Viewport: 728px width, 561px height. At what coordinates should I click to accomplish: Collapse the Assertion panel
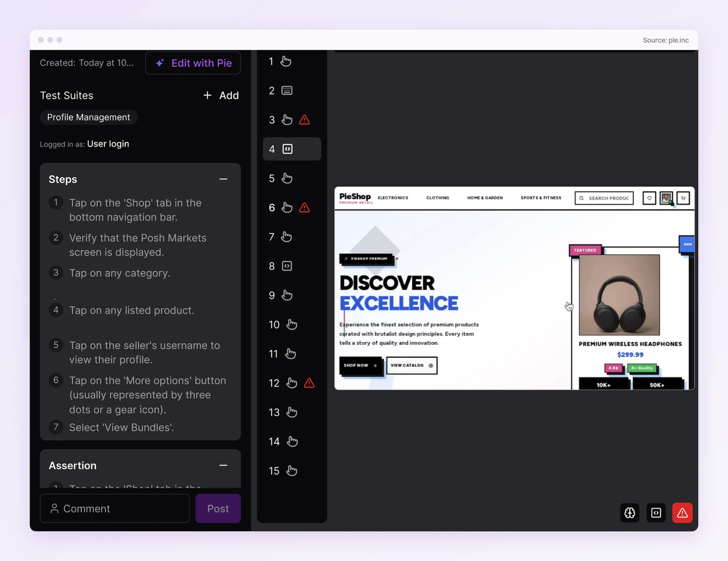pos(224,466)
